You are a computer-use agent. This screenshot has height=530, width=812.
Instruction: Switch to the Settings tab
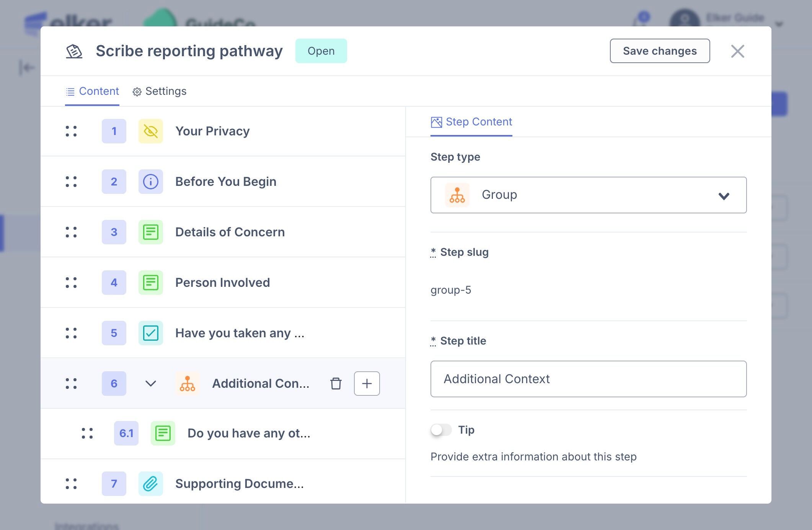160,91
